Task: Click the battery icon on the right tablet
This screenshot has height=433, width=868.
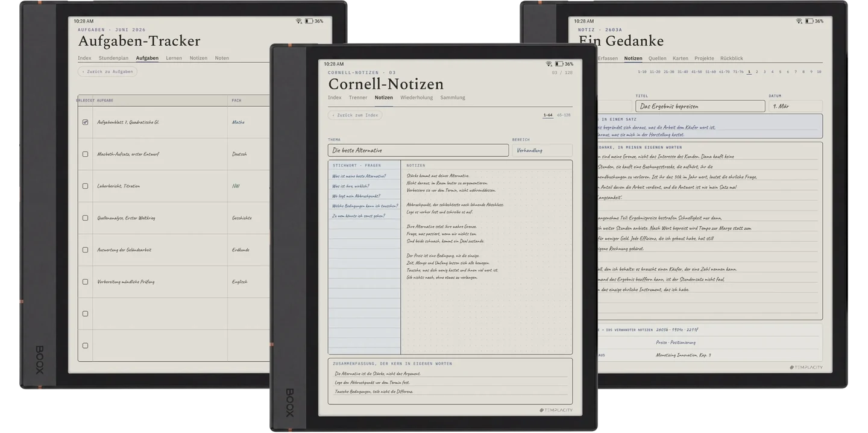Action: tap(809, 21)
